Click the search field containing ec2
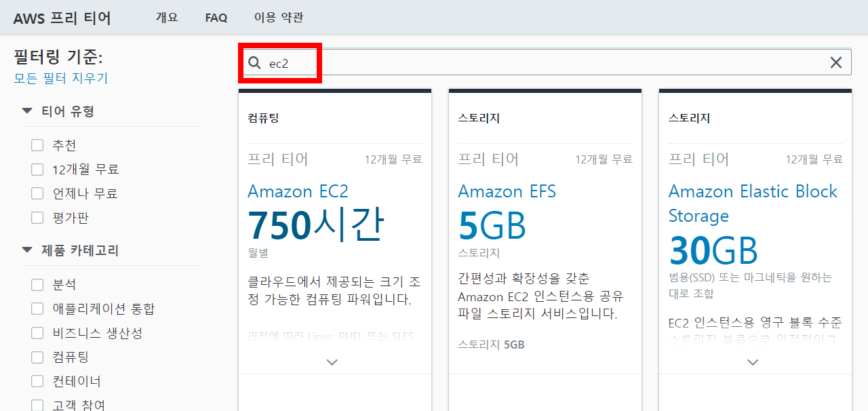This screenshot has height=411, width=868. (547, 62)
